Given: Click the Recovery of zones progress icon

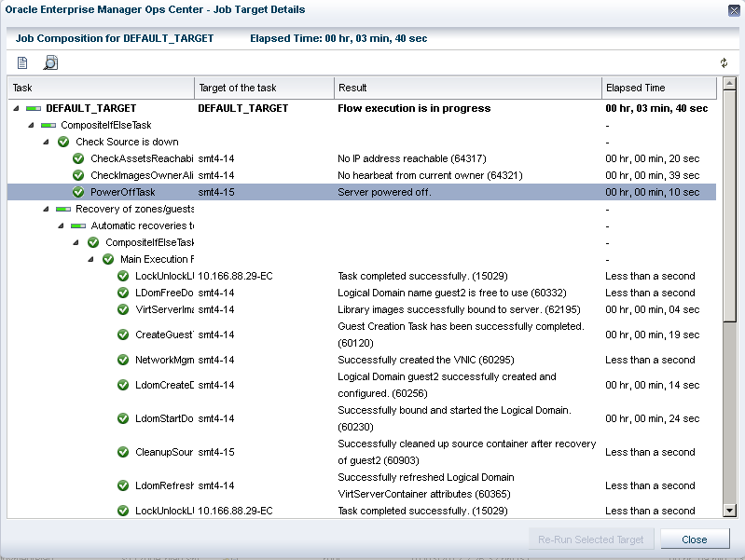Looking at the screenshot, I should point(63,209).
